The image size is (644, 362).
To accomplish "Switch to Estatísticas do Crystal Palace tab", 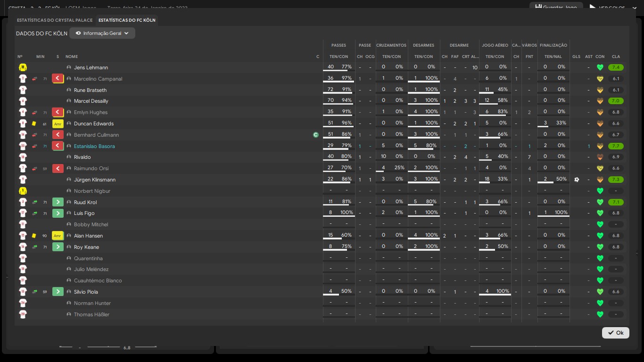I will point(55,20).
